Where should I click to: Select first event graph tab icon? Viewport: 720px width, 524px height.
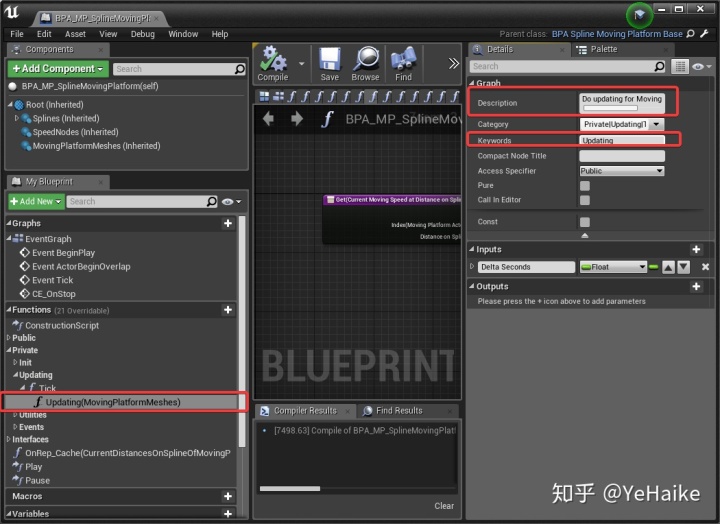264,96
